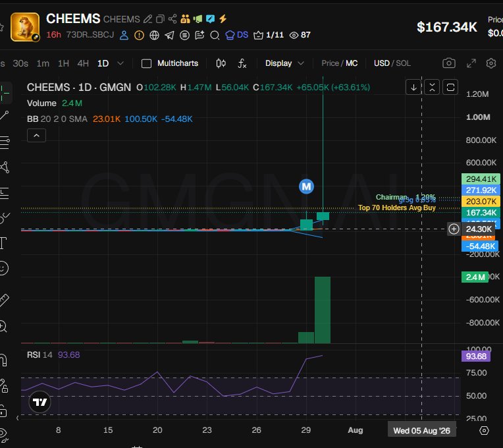
Task: Click the green megaphone icon
Action: [198, 19]
